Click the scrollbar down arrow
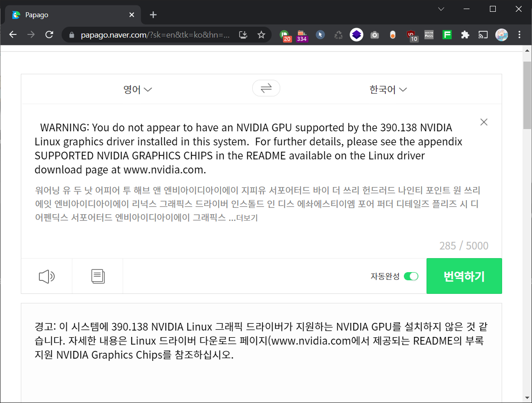532x403 pixels. coord(527,398)
